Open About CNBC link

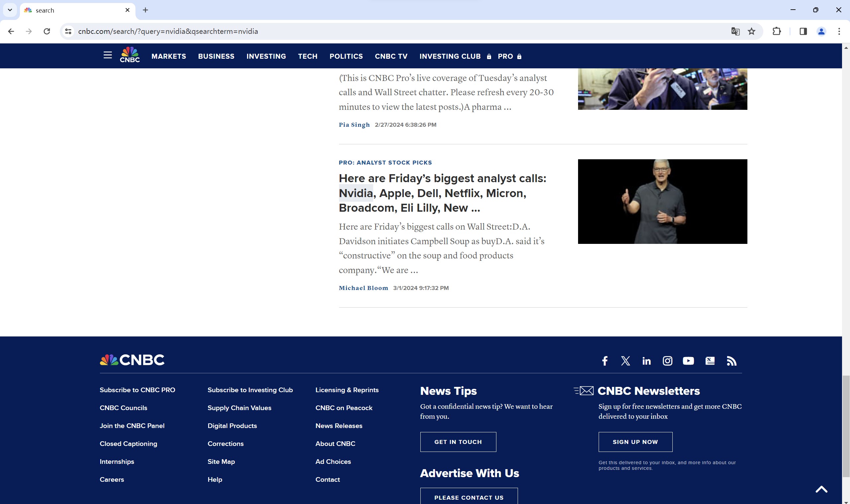[x=335, y=444]
